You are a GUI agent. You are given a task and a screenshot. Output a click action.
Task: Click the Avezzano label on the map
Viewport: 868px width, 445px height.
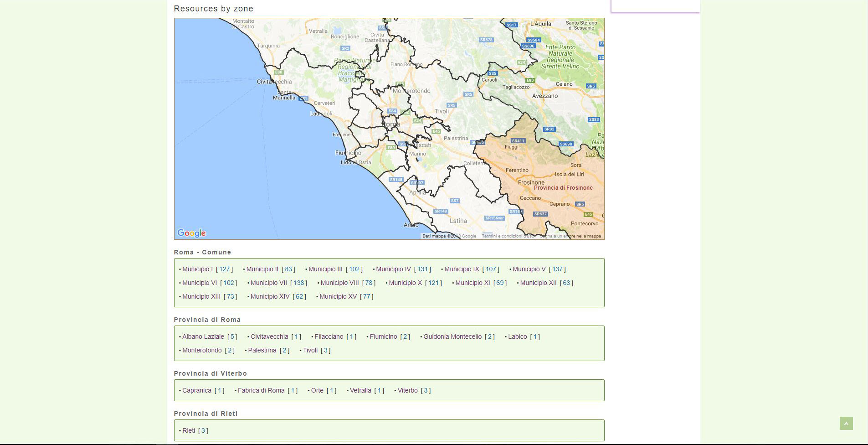click(x=545, y=96)
